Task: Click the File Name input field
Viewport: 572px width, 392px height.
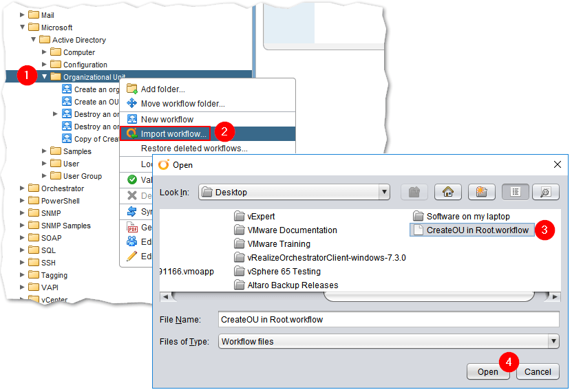Action: [388, 320]
